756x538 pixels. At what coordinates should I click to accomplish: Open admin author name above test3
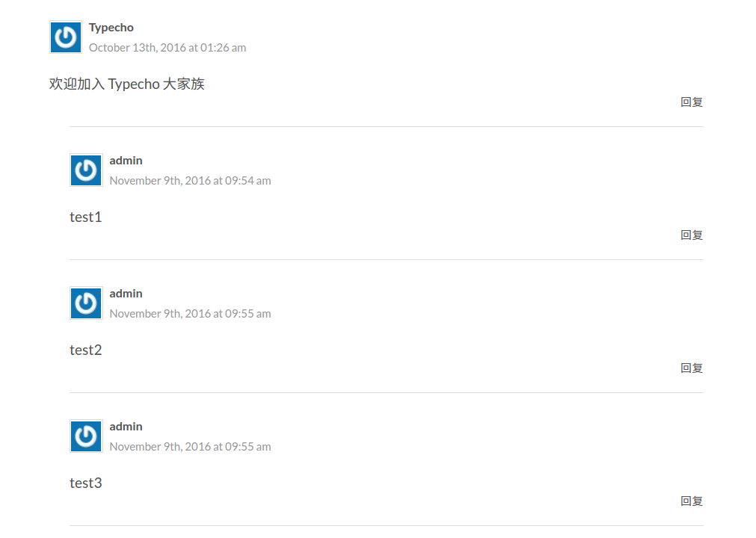126,426
